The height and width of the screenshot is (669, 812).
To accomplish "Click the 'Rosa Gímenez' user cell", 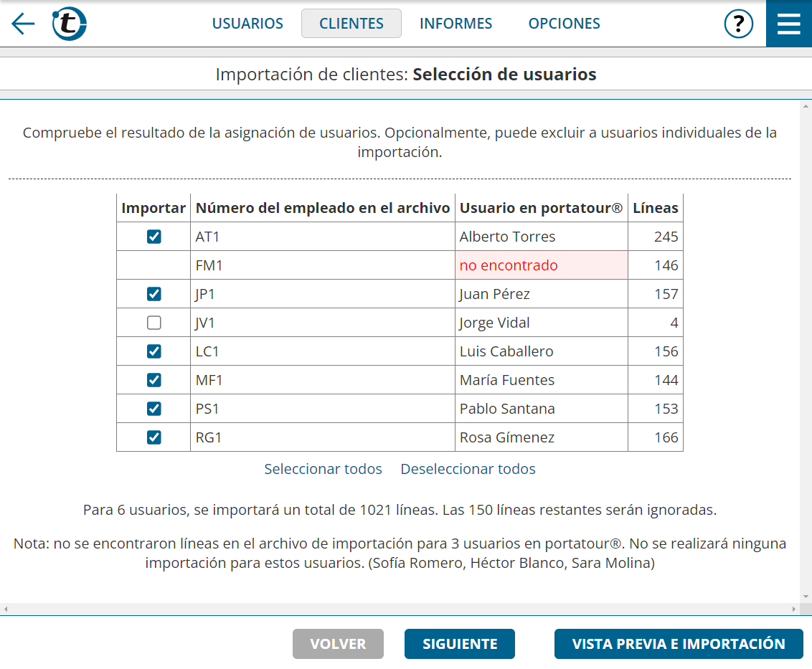I will [x=541, y=437].
